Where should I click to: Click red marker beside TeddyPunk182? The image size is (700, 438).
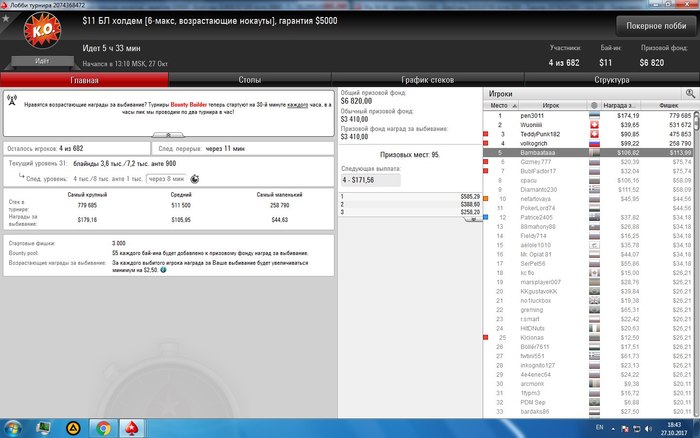click(486, 134)
